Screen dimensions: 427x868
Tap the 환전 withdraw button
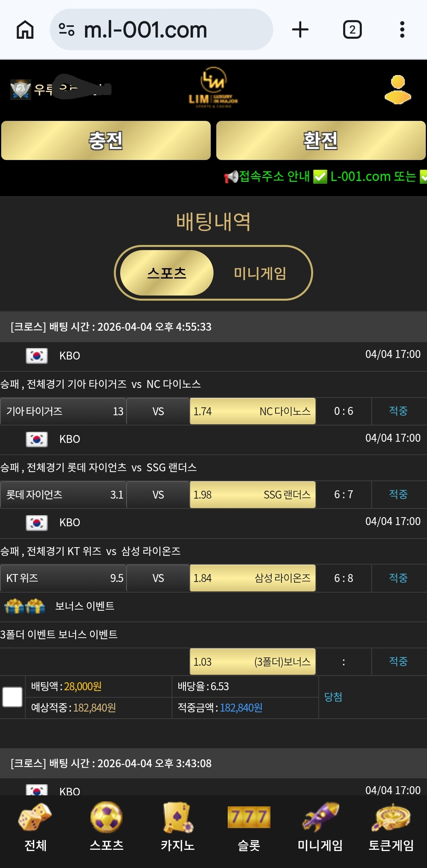[x=321, y=140]
